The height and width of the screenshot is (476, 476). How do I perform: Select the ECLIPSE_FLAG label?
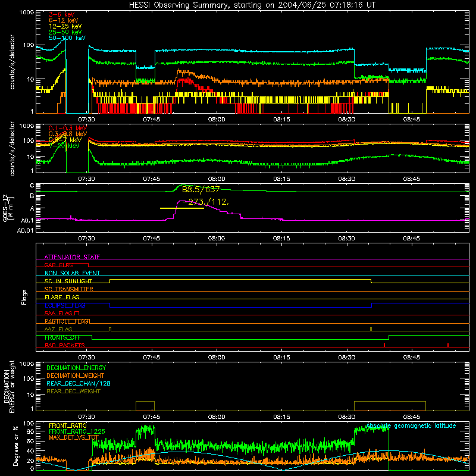click(x=65, y=305)
